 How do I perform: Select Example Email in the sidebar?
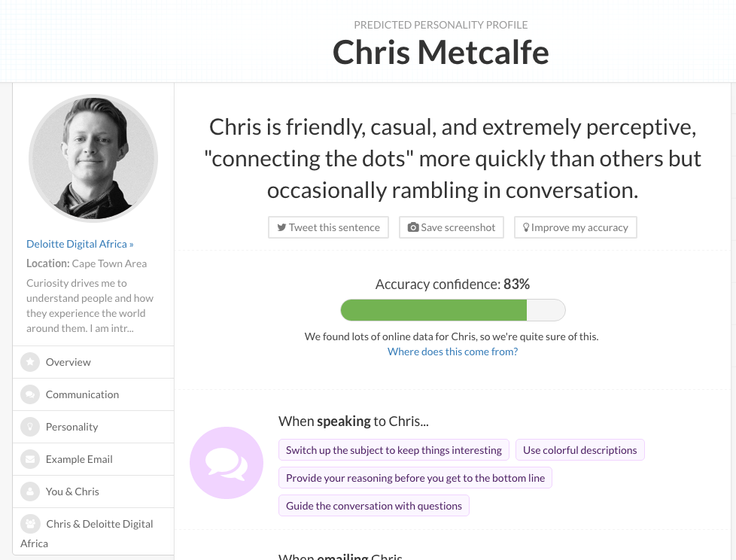click(79, 459)
